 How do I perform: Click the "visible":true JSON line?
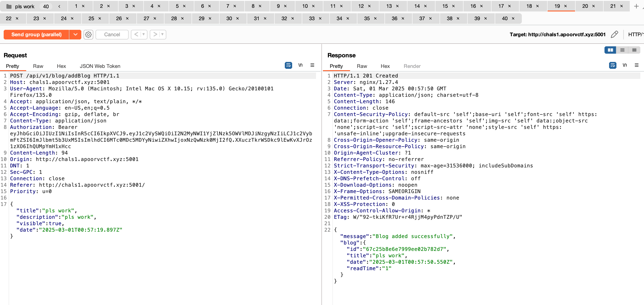pyautogui.click(x=40, y=223)
